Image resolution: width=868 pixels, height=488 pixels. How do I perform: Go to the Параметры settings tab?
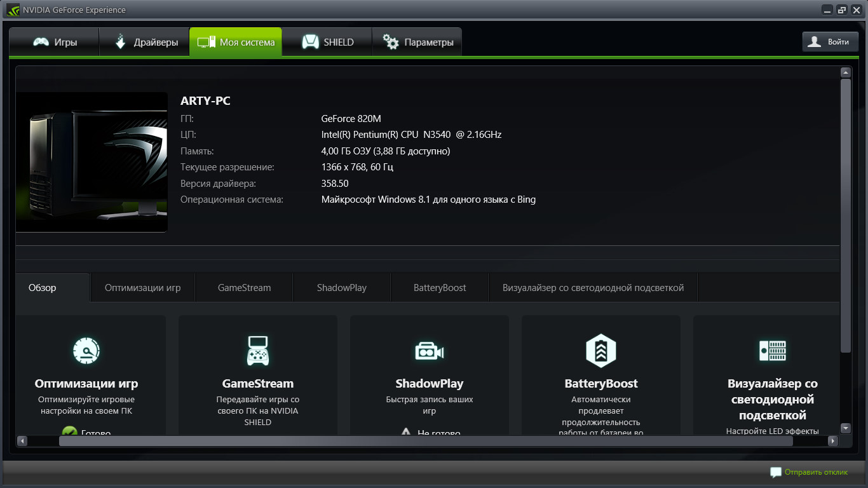click(x=417, y=43)
